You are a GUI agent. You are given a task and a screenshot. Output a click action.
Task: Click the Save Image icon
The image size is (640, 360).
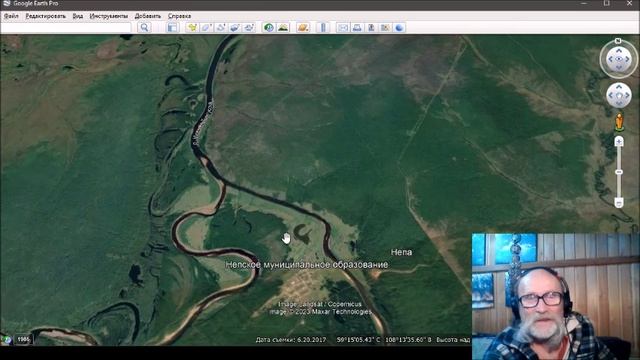(371, 27)
